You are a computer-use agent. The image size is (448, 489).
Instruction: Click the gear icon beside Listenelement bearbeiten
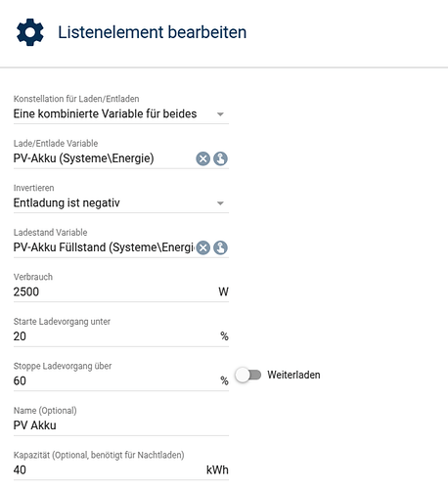point(30,32)
